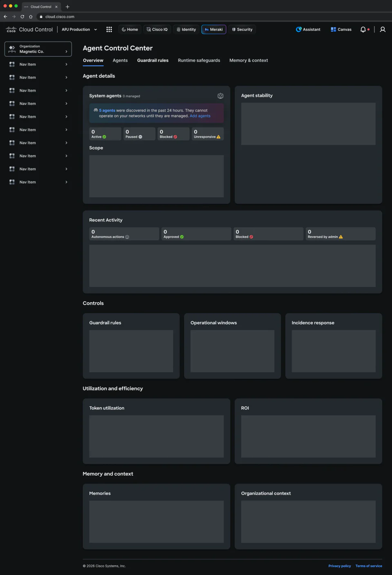
Task: Switch to Identity product
Action: [x=186, y=29]
